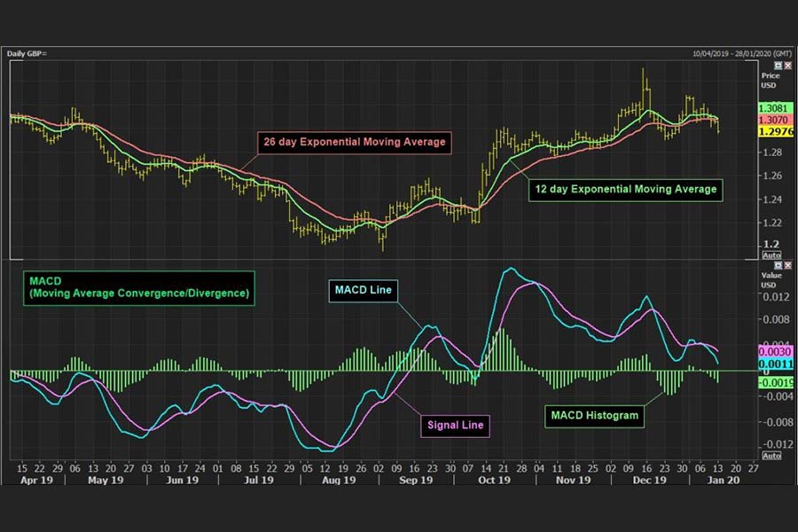The image size is (798, 532).
Task: Click the Daily GBP= instrument title
Action: click(27, 53)
